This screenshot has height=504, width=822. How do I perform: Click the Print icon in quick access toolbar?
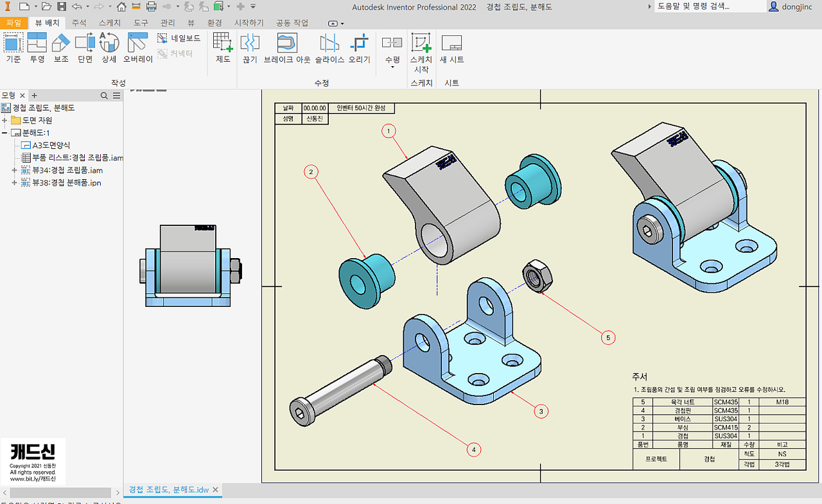152,6
